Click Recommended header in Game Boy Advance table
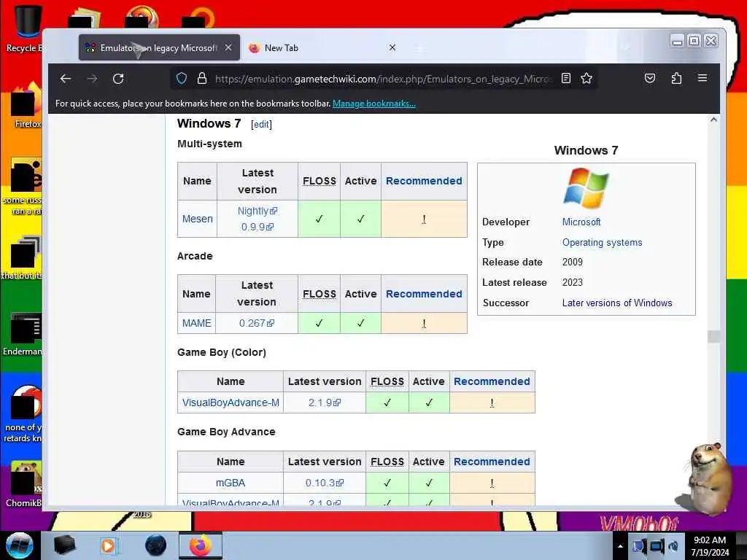Screen dimensions: 747x560 click(492, 462)
